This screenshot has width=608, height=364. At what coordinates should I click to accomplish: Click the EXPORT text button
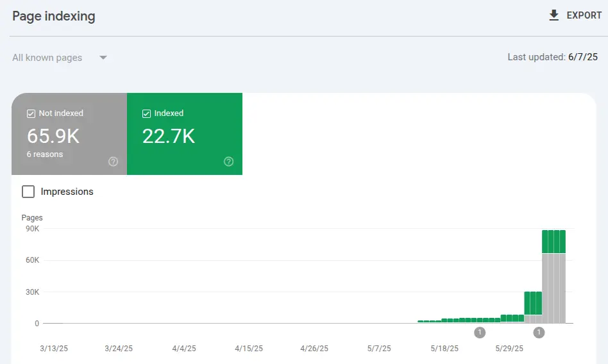coord(584,15)
